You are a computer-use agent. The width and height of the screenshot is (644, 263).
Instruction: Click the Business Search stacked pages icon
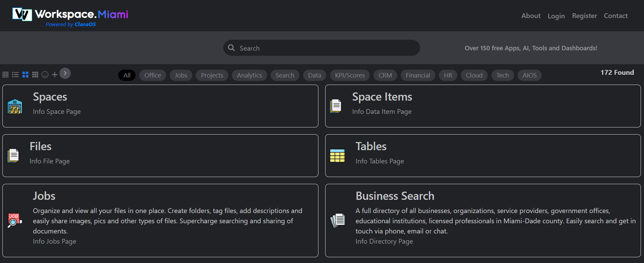click(x=337, y=220)
